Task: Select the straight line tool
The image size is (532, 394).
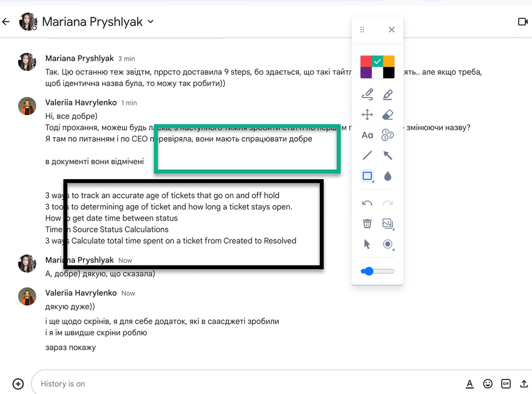Action: click(x=367, y=155)
